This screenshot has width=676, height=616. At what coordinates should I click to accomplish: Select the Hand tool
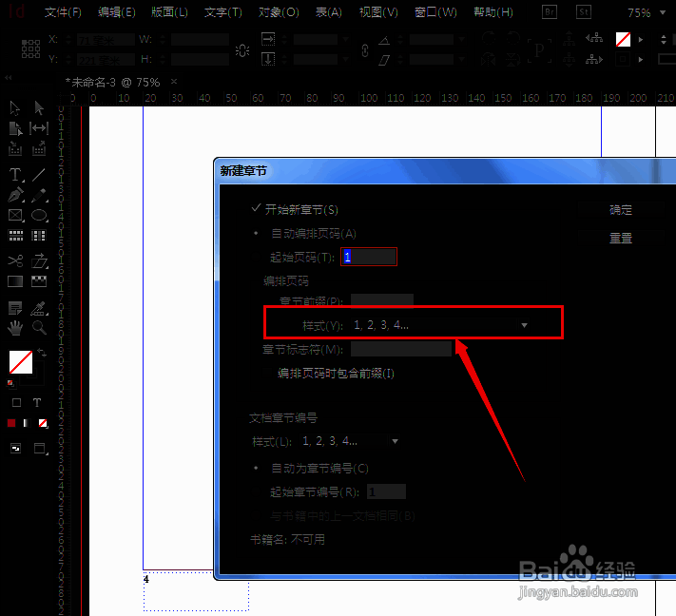click(15, 328)
